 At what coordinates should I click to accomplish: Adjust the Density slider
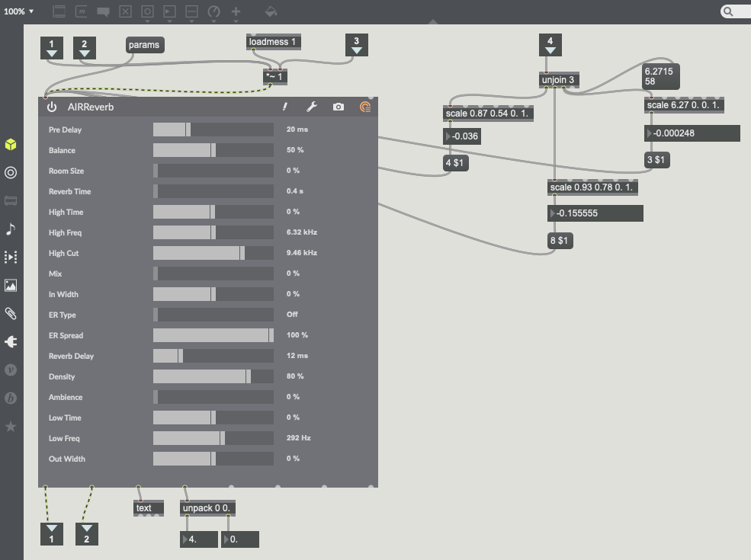[x=213, y=376]
